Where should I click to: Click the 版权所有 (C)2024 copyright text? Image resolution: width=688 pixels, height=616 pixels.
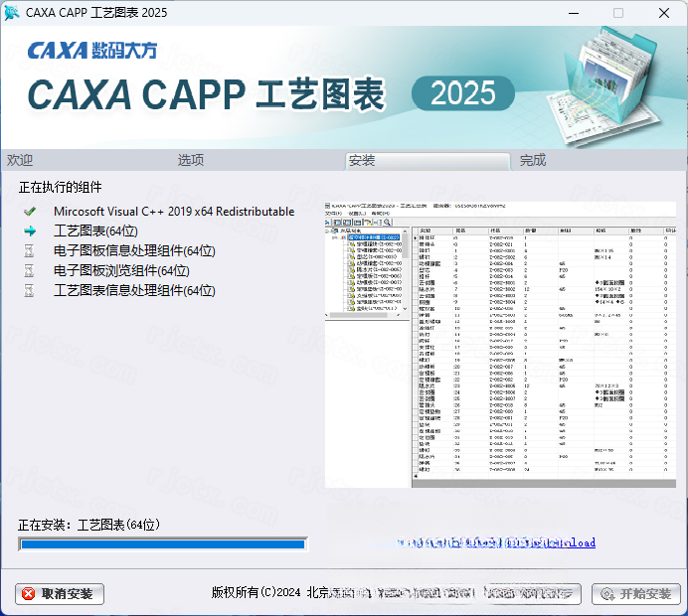(x=256, y=593)
